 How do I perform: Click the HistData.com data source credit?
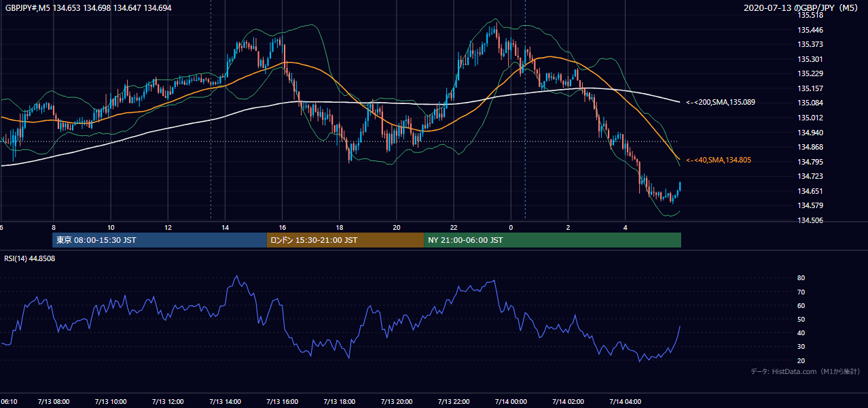[x=806, y=371]
